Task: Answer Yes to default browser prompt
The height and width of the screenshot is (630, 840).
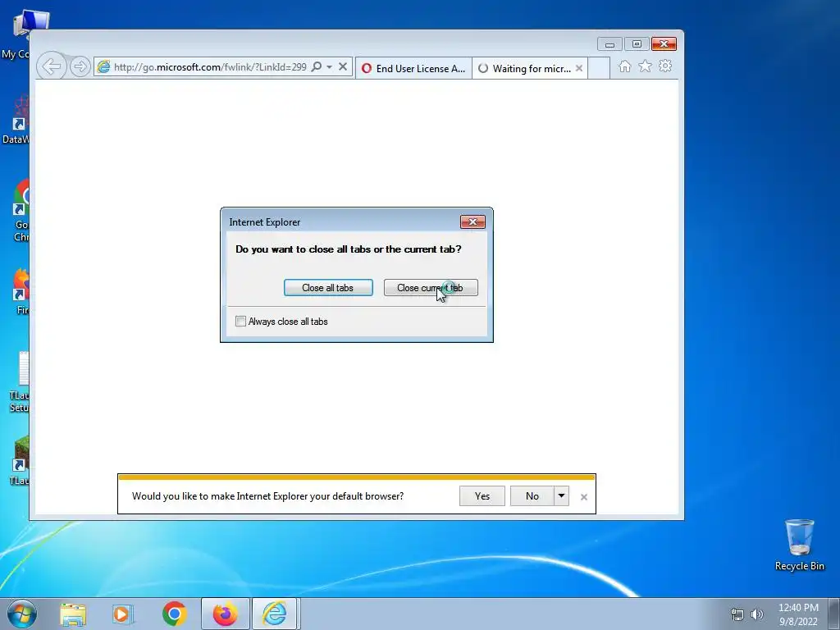Action: click(482, 496)
